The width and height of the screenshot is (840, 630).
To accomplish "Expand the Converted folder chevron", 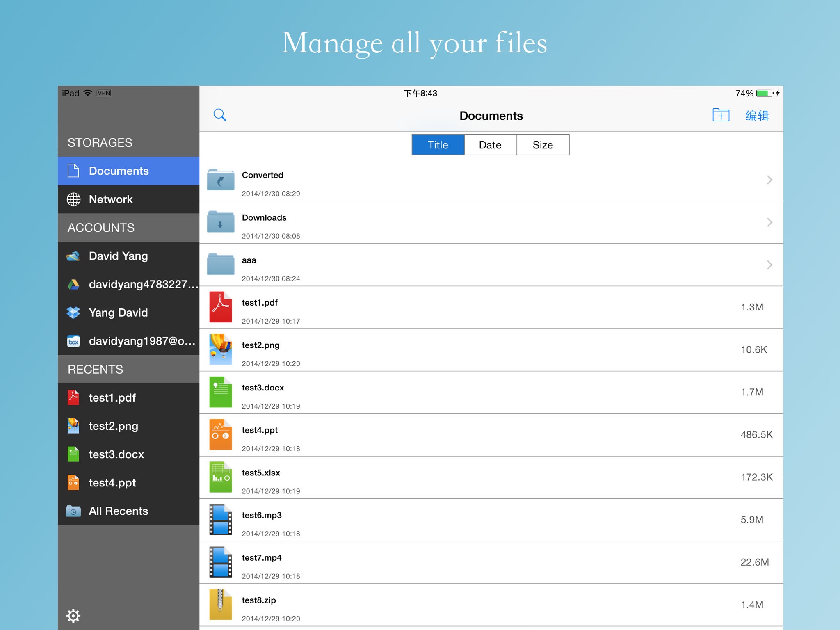I will (769, 180).
